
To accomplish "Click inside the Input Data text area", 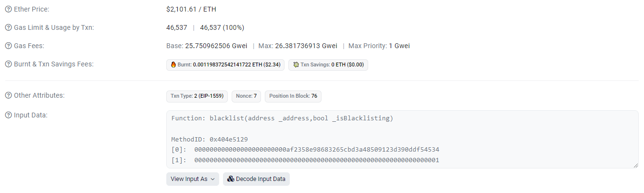I will 402,139.
